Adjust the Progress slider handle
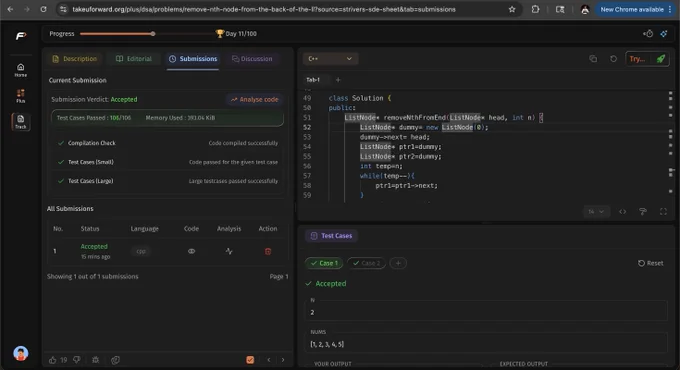This screenshot has width=680, height=370. click(153, 34)
